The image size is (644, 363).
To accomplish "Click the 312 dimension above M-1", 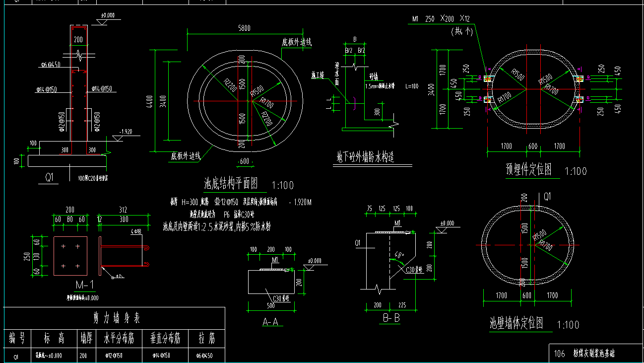I will (124, 209).
